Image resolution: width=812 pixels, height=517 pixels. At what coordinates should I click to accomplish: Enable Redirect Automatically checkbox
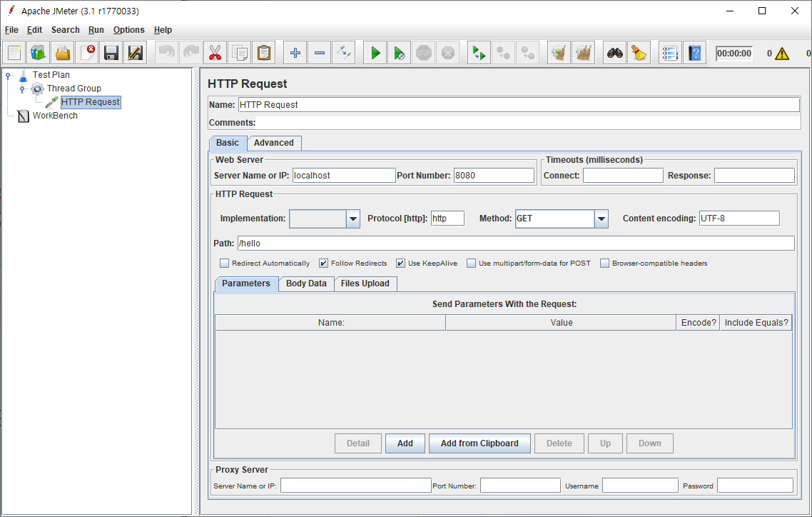224,263
